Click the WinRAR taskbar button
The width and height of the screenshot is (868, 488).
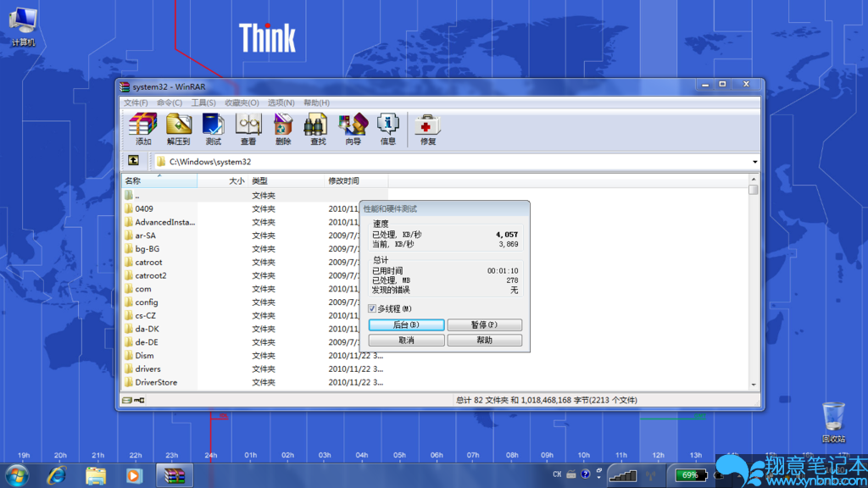click(175, 475)
